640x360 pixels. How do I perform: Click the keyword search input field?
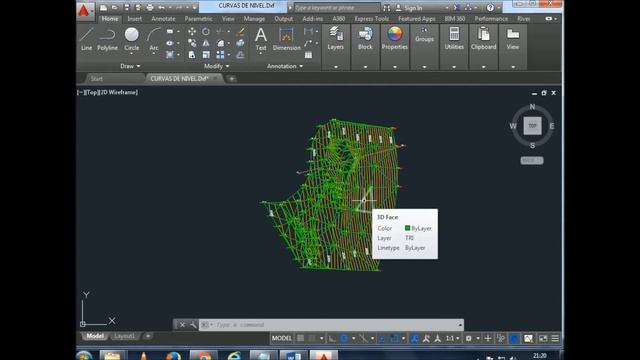pos(337,8)
